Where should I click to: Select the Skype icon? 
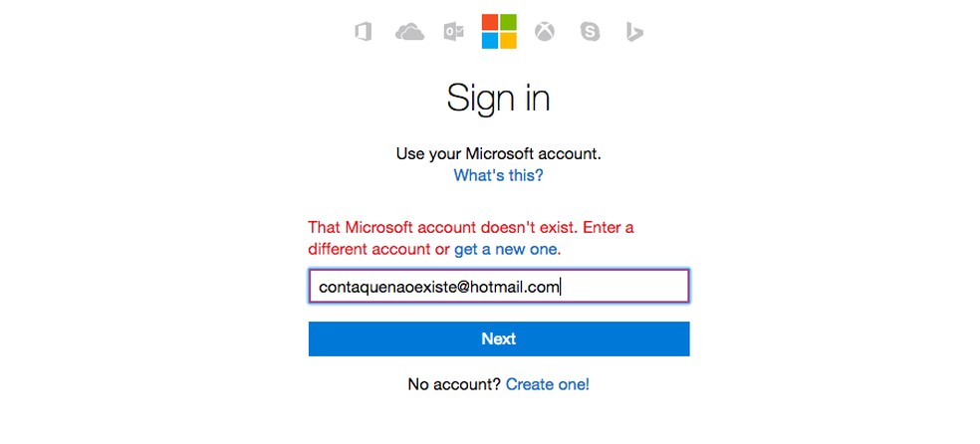point(590,32)
